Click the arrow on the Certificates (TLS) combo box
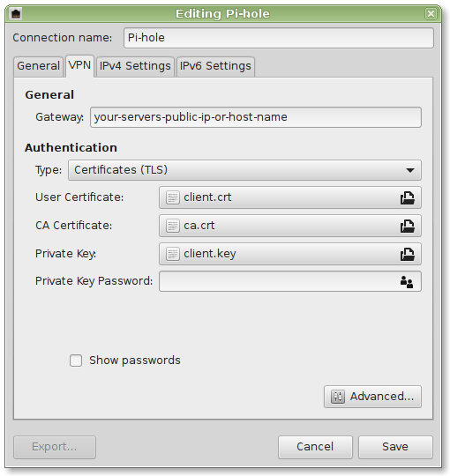450x476 pixels. pyautogui.click(x=410, y=170)
